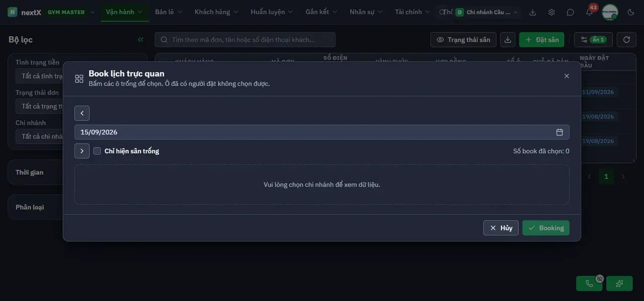Screen dimensions: 644x301
Task: Expand the Tài chính menu
Action: click(413, 12)
